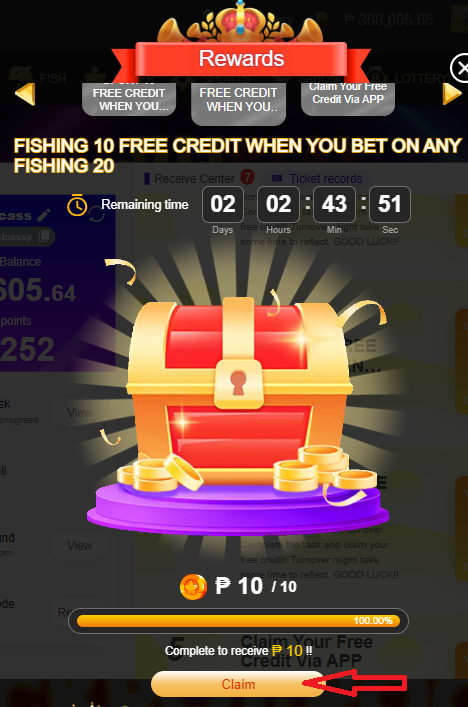The image size is (468, 707).
Task: Open Claim Your Free Credit Via APP tab
Action: pos(348,98)
